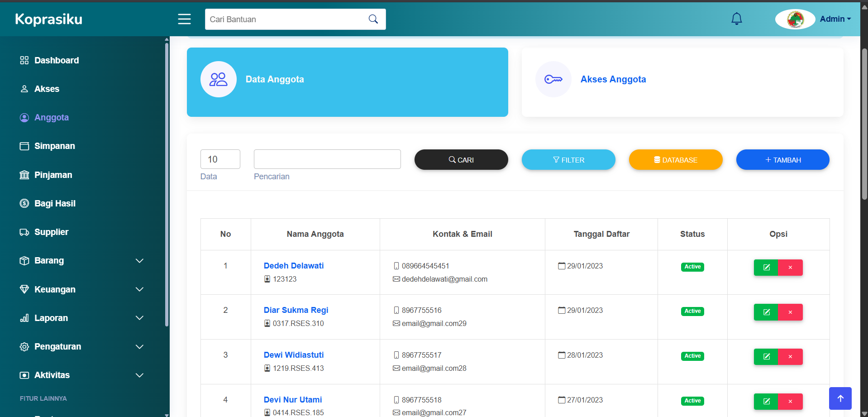Screen dimensions: 868x417
Task: Open the notification bell
Action: (x=736, y=19)
